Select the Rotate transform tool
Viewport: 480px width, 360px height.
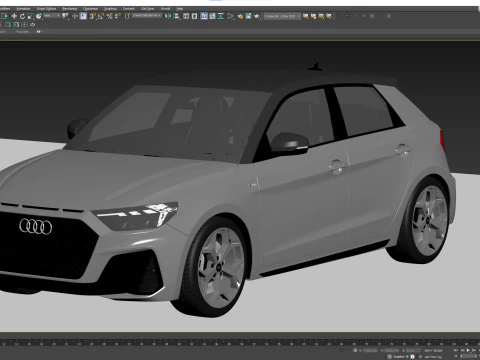pos(22,16)
